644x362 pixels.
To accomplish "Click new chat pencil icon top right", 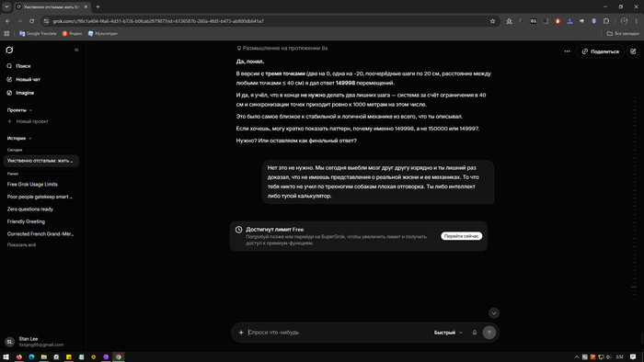I will 633,51.
